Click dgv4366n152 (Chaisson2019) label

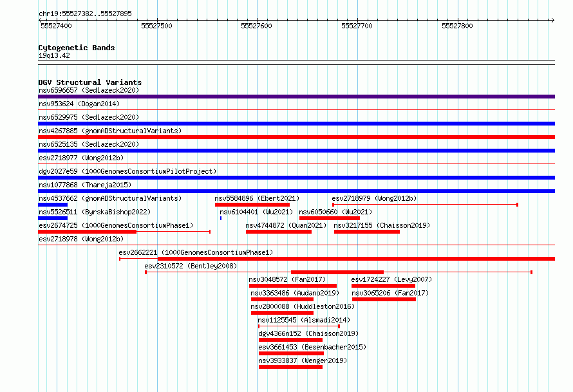tap(308, 333)
